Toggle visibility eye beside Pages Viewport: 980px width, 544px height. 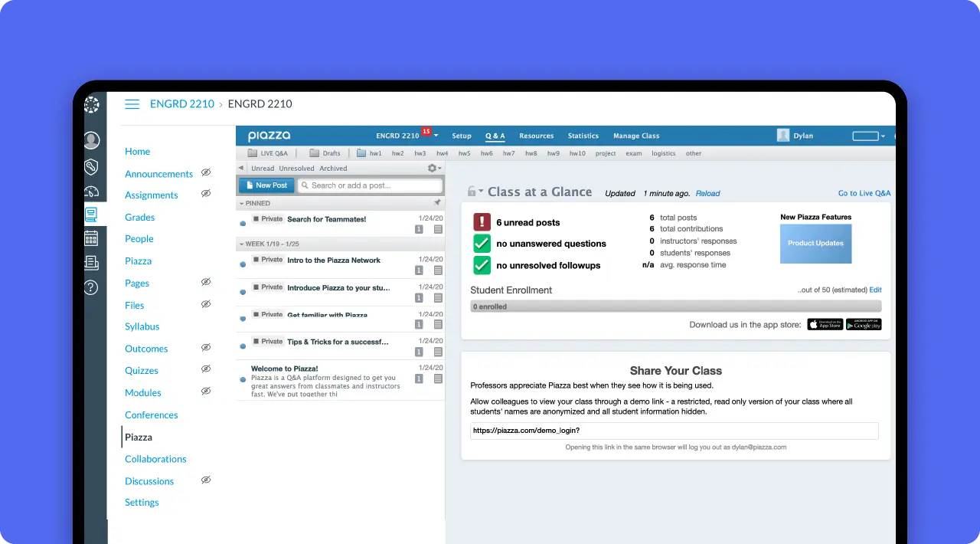(x=205, y=282)
